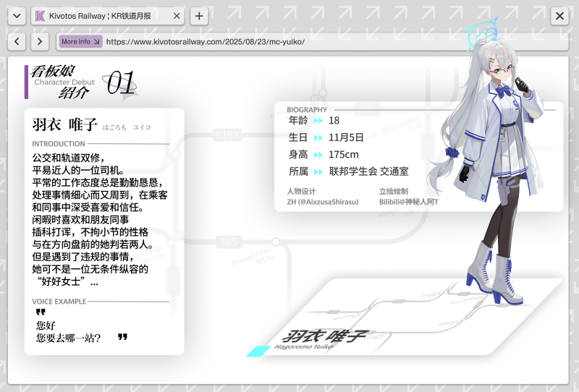Click the opening quotation mark icon
This screenshot has width=579, height=392.
[x=41, y=312]
